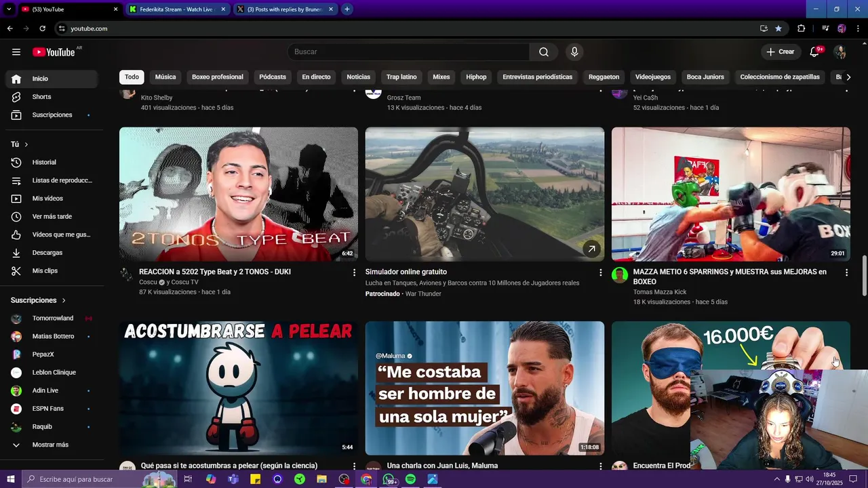The image size is (868, 488).
Task: Open video title REACCION a 5202 Type Beat
Action: click(x=215, y=272)
